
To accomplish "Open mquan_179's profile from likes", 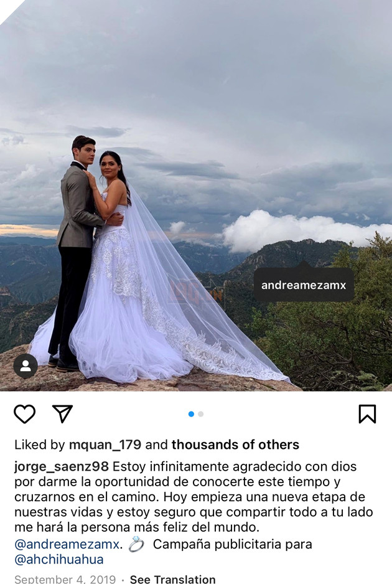I will pos(105,445).
